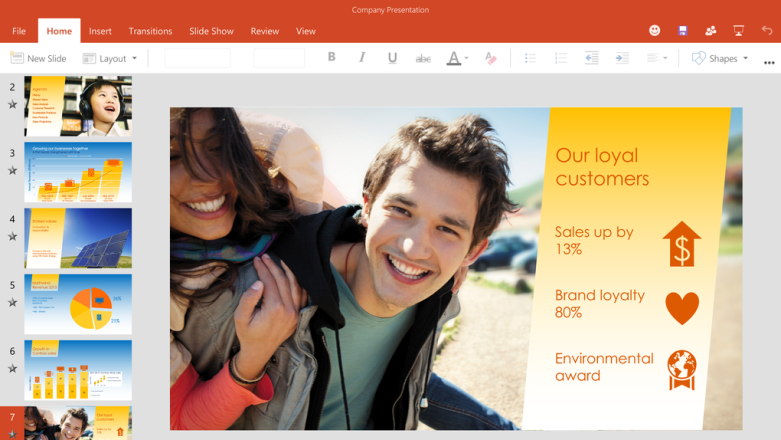The image size is (781, 440).
Task: Expand the Layout dropdown arrow
Action: click(134, 58)
